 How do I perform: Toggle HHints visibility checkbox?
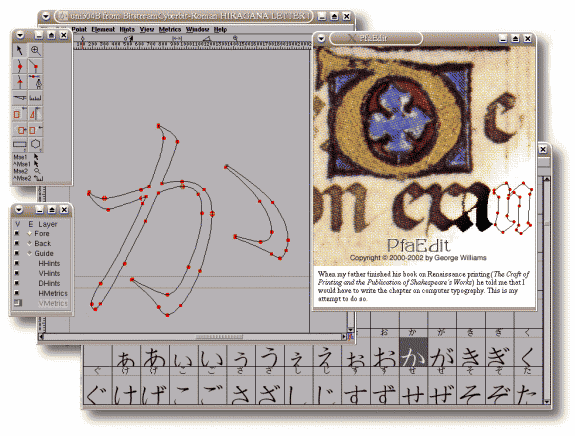pos(17,263)
